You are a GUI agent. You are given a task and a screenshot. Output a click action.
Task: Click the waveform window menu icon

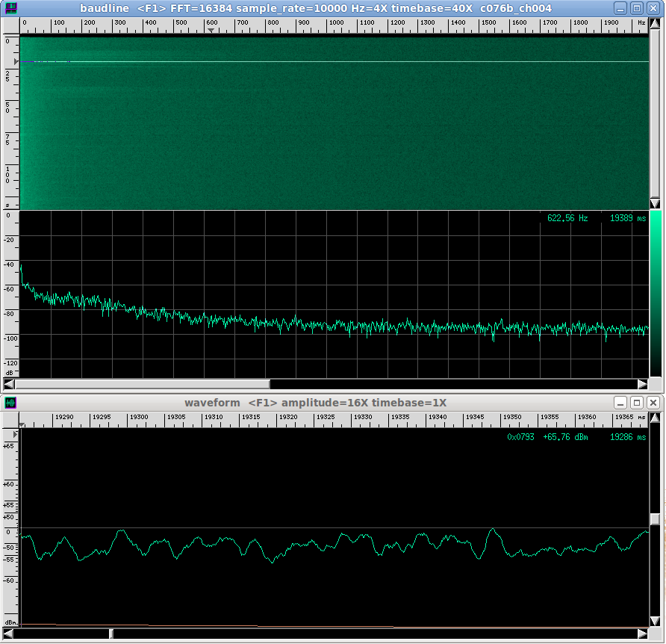(x=10, y=403)
